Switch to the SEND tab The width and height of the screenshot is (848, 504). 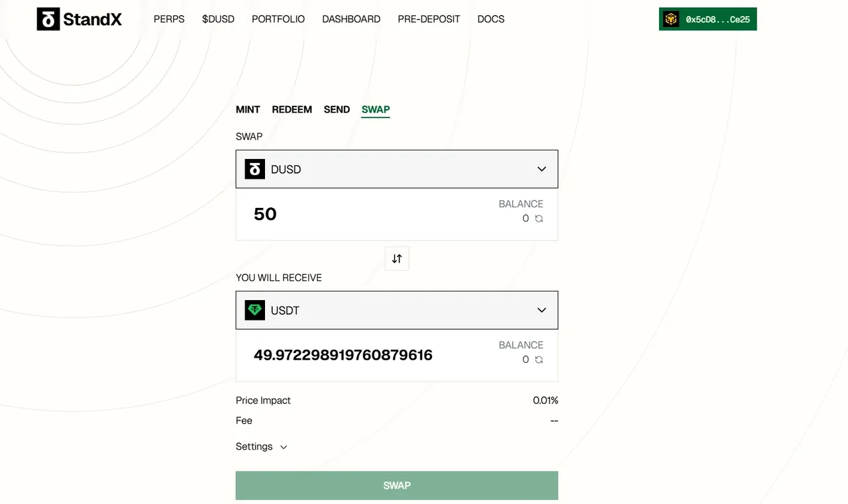[x=337, y=109]
